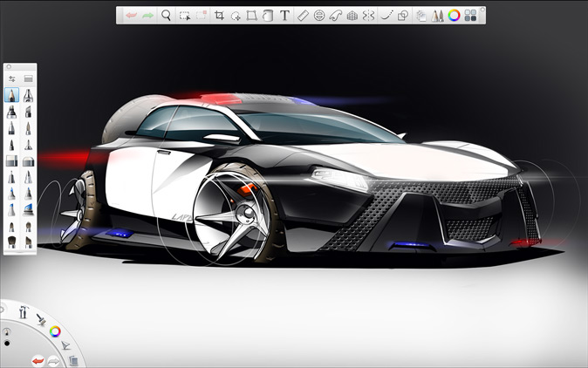Select the Crop tool
Image resolution: width=588 pixels, height=368 pixels.
tap(219, 15)
